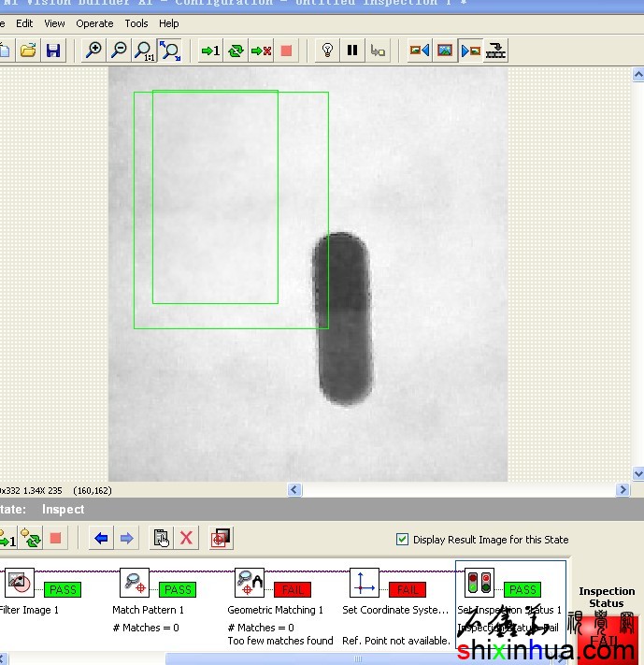Click image scrollbar left arrow

[294, 489]
